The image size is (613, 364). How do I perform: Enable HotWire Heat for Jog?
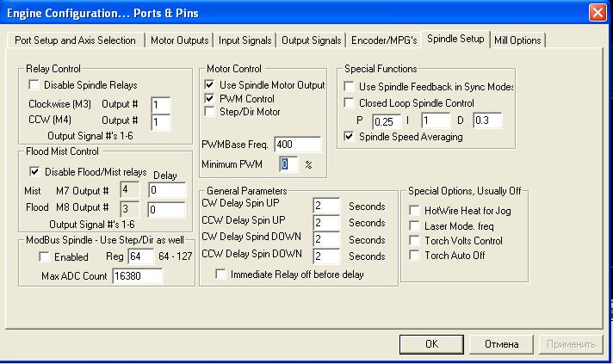click(x=415, y=210)
